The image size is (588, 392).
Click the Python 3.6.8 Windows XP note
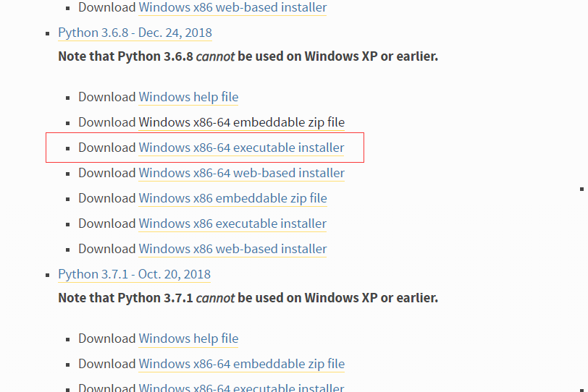click(248, 56)
